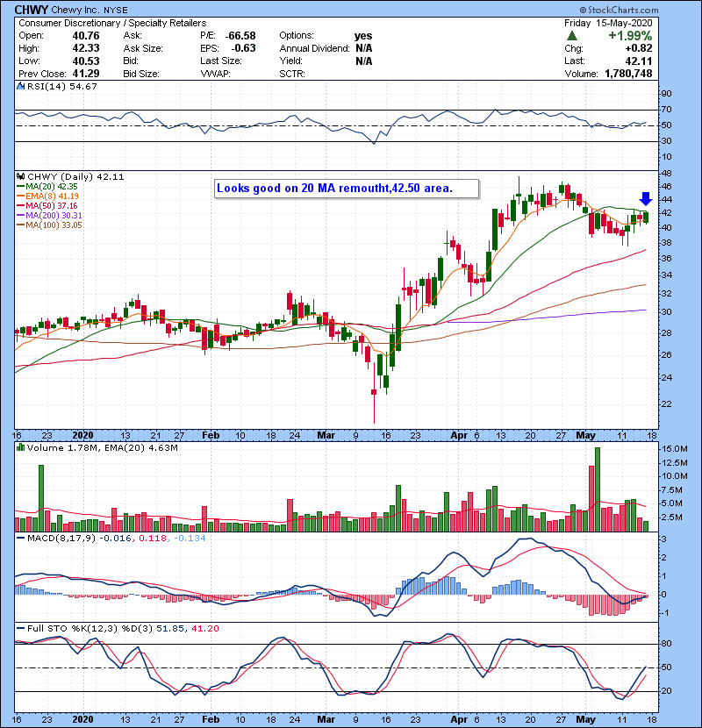Image resolution: width=702 pixels, height=728 pixels.
Task: Click the "Annual Dividend:" label
Action: point(314,48)
